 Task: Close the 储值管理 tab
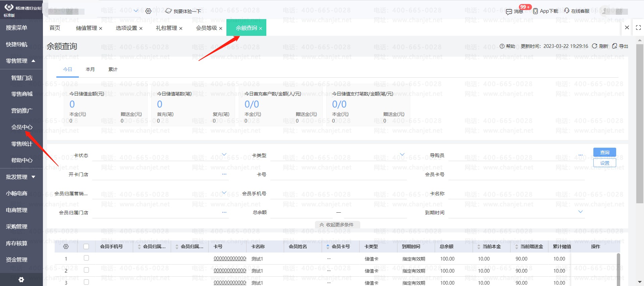point(101,28)
